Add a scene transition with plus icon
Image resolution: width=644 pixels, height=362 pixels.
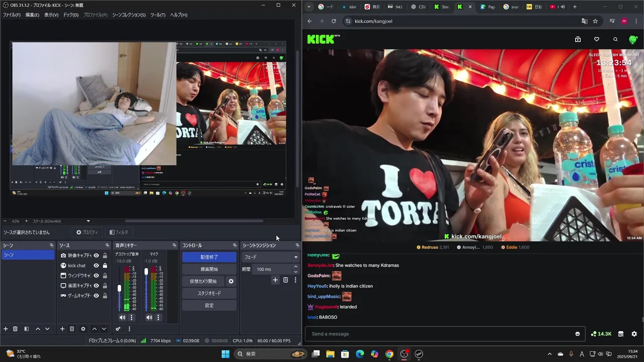click(275, 280)
